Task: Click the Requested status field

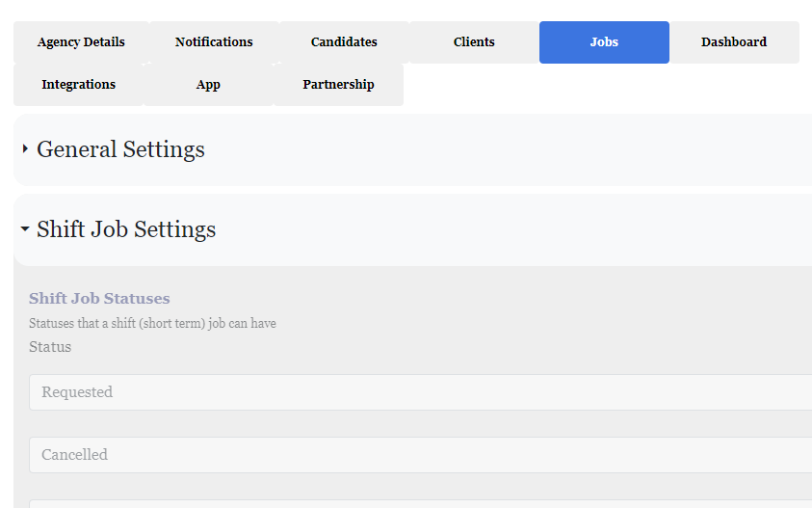Action: (420, 392)
